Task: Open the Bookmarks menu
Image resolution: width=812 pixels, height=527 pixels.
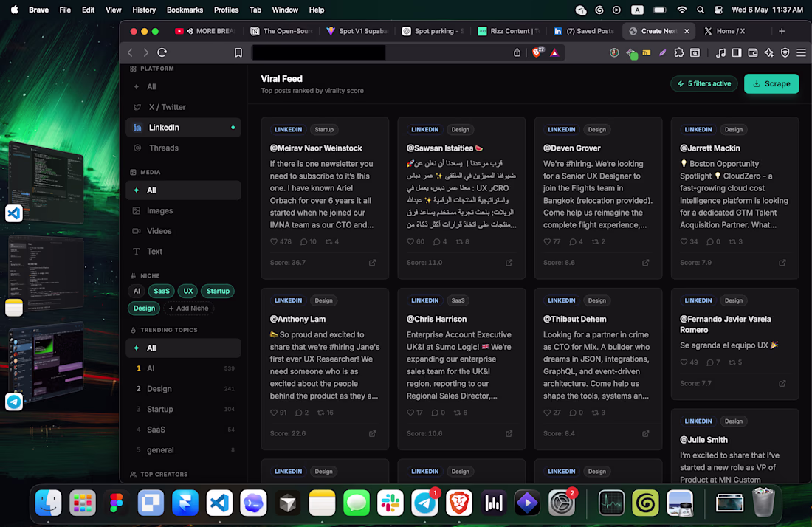Action: [x=185, y=10]
